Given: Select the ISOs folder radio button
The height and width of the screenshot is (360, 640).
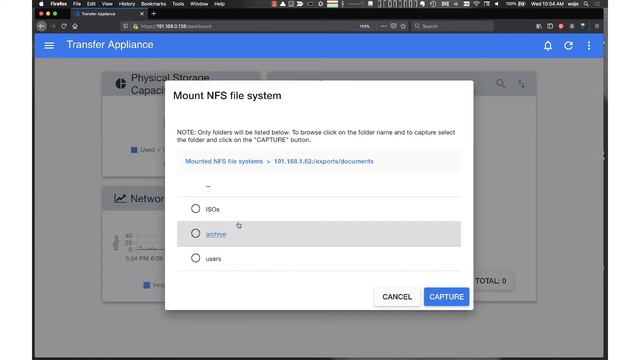Looking at the screenshot, I should pyautogui.click(x=196, y=209).
